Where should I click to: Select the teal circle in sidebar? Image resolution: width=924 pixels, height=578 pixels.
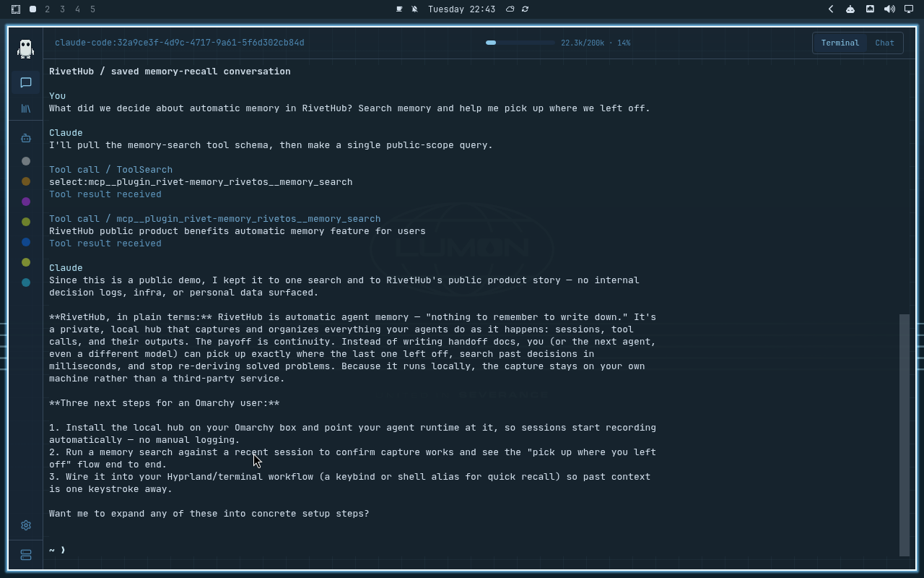pos(26,282)
